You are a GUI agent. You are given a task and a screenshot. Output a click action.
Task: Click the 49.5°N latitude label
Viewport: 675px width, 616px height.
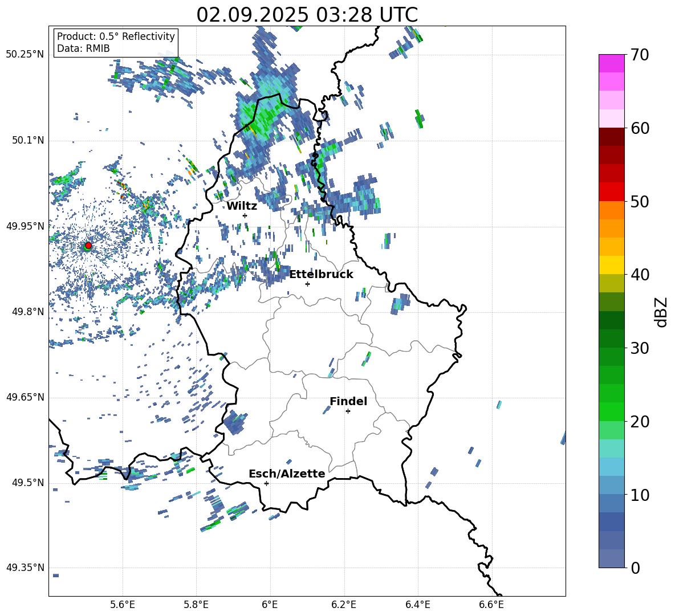27,483
